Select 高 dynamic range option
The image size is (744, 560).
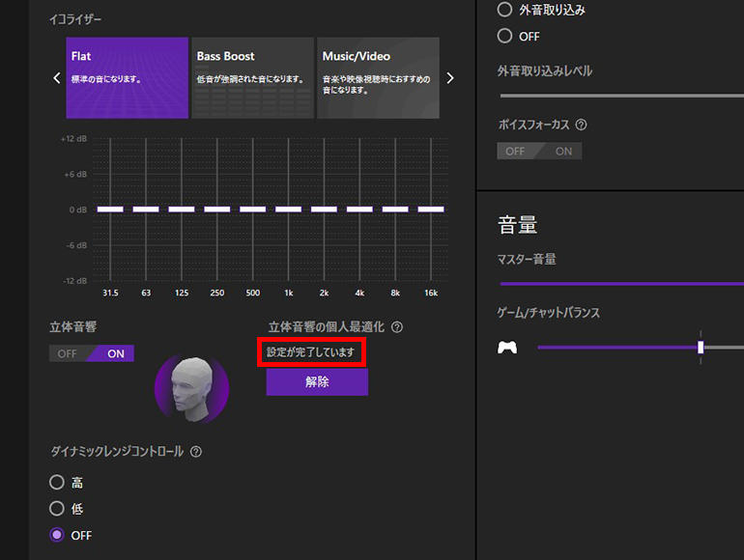(57, 483)
